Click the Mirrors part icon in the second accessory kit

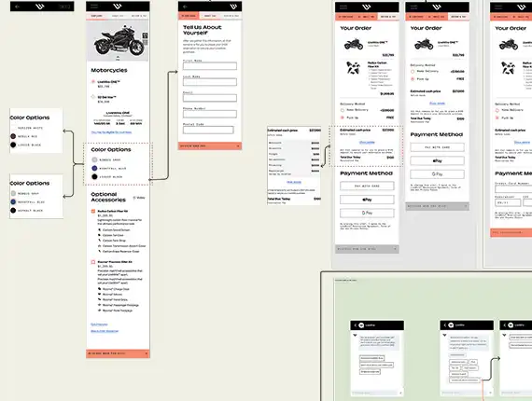tap(100, 295)
